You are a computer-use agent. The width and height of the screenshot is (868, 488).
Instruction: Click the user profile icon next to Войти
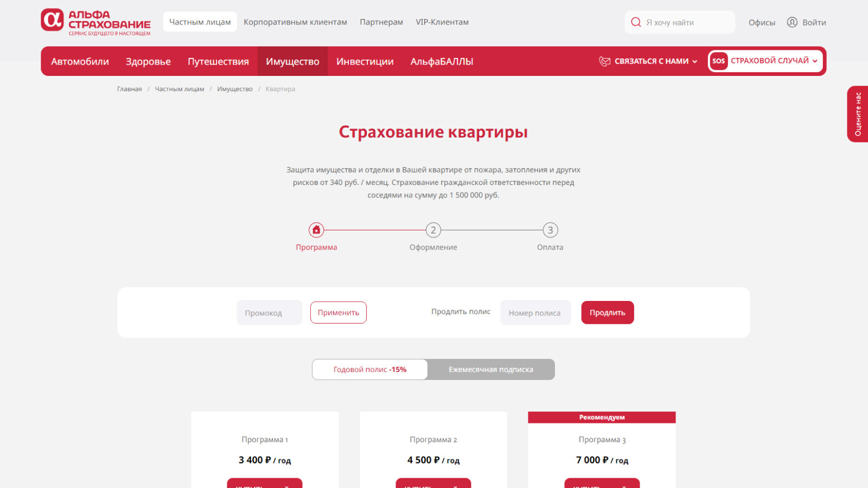792,22
